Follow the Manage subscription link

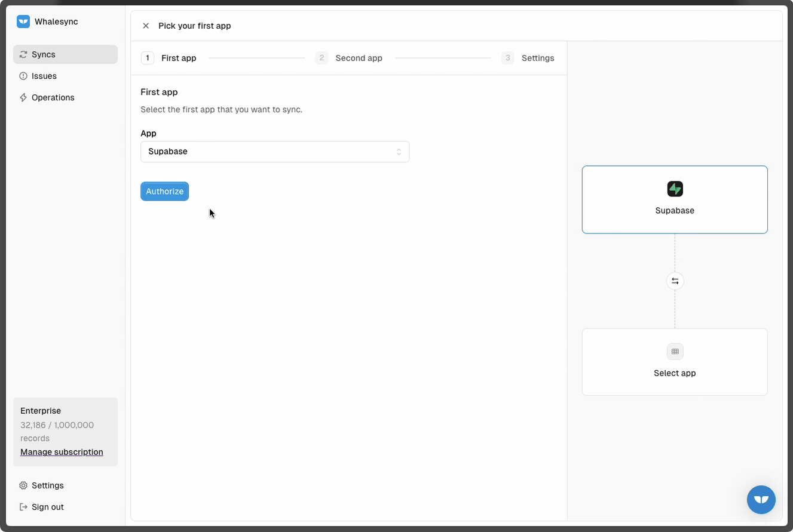click(x=62, y=452)
